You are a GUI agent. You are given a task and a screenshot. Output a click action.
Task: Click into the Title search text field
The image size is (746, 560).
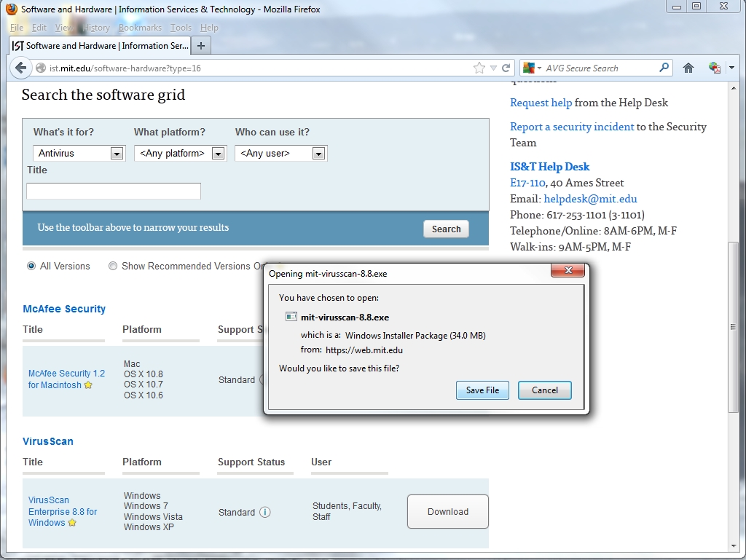tap(114, 191)
